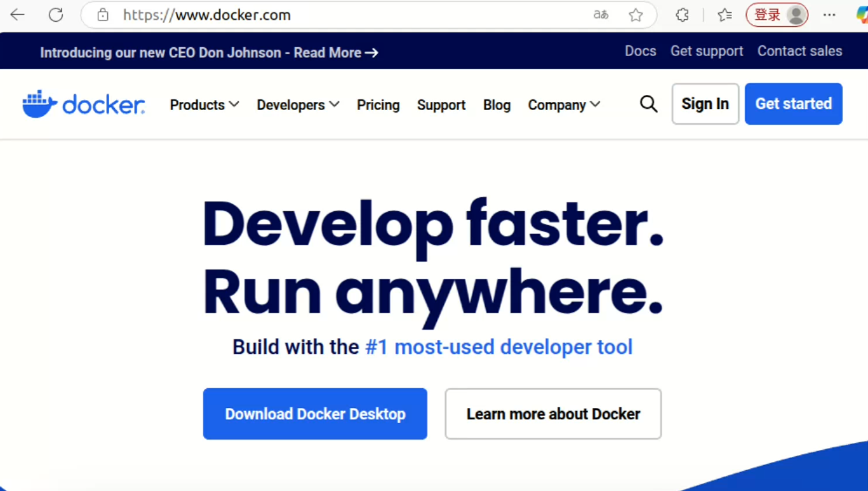
Task: Expand the Developers dropdown menu
Action: pos(297,105)
